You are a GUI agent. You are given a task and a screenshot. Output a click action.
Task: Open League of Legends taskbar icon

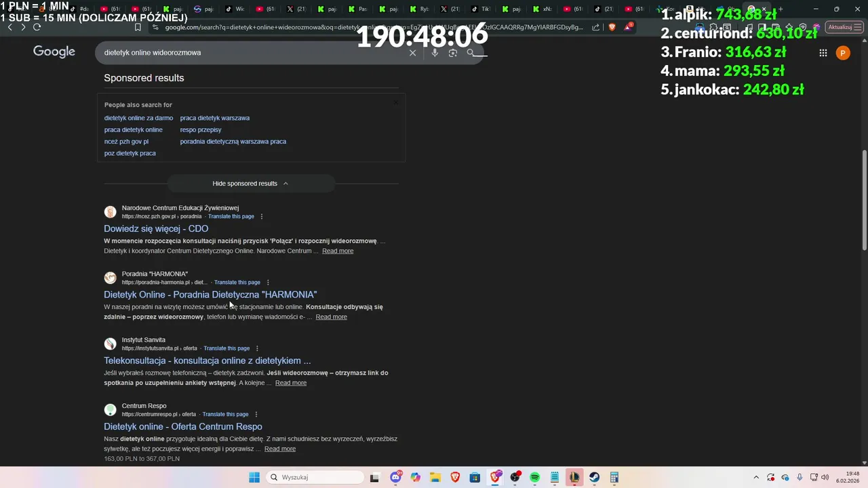click(x=574, y=477)
